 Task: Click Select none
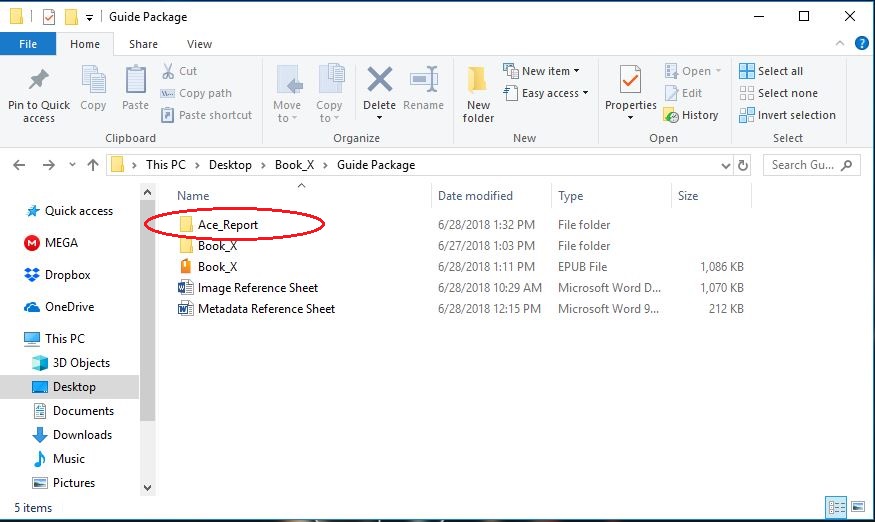click(x=778, y=93)
